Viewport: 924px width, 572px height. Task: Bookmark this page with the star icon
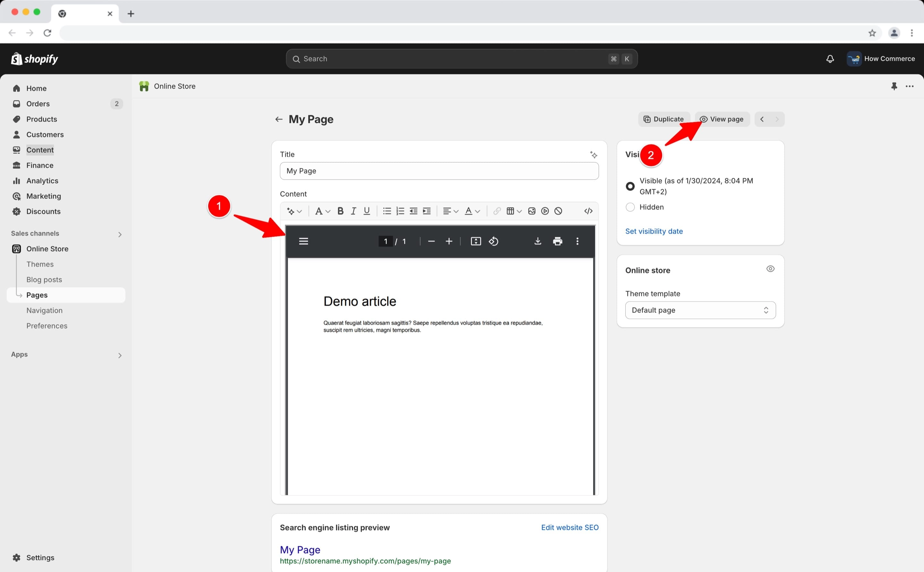(x=872, y=33)
